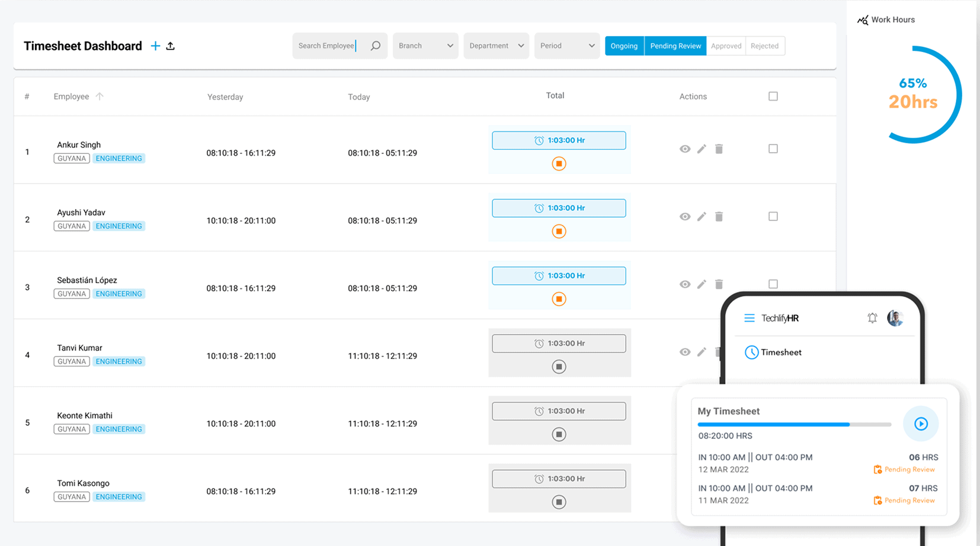Viewport: 980px width, 546px height.
Task: Switch to the Approved tab
Action: point(726,46)
